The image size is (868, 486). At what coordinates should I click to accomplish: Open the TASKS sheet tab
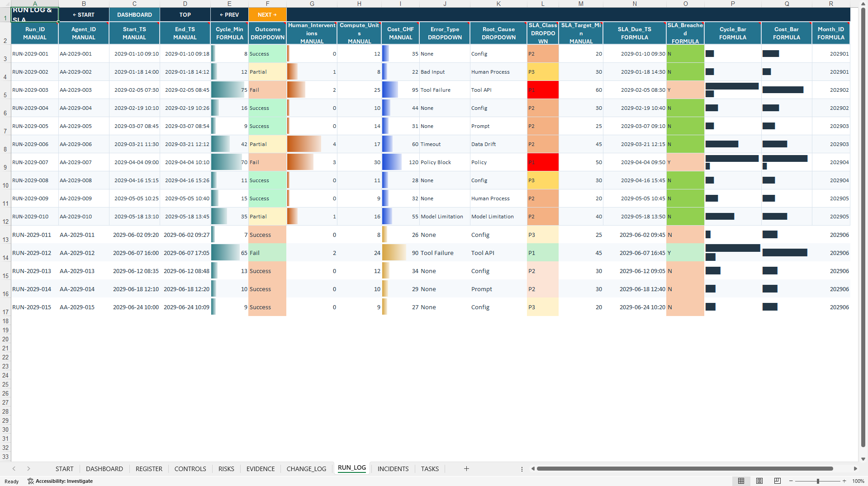[x=430, y=469]
